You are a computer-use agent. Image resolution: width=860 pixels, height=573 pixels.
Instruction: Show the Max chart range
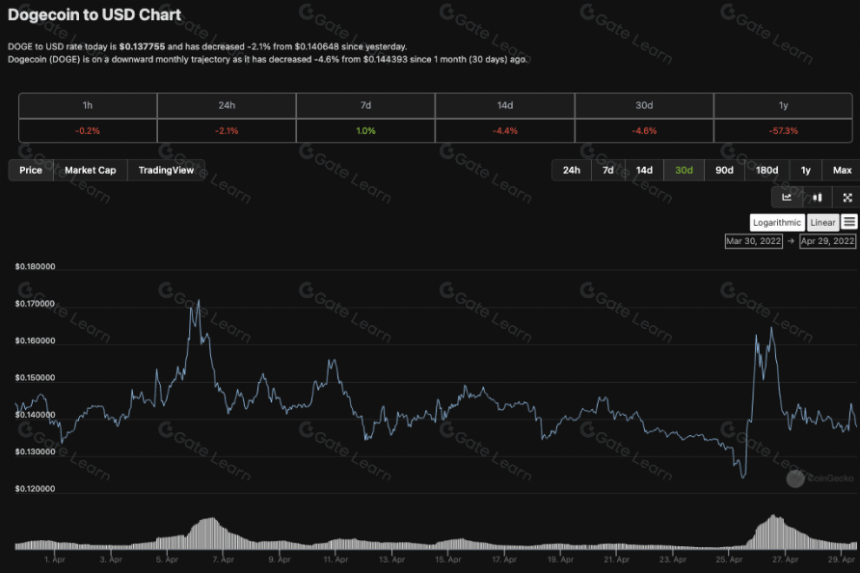842,170
